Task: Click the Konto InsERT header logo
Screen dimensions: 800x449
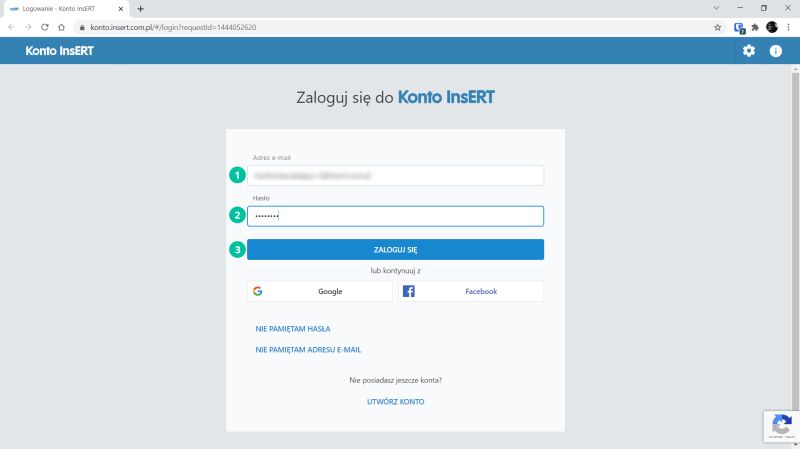Action: [59, 51]
